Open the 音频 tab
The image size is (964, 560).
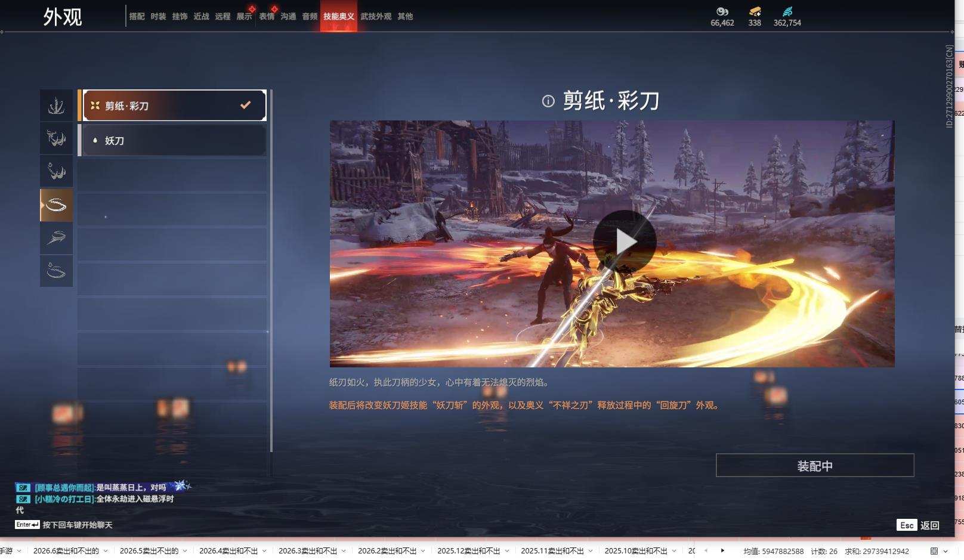coord(310,16)
